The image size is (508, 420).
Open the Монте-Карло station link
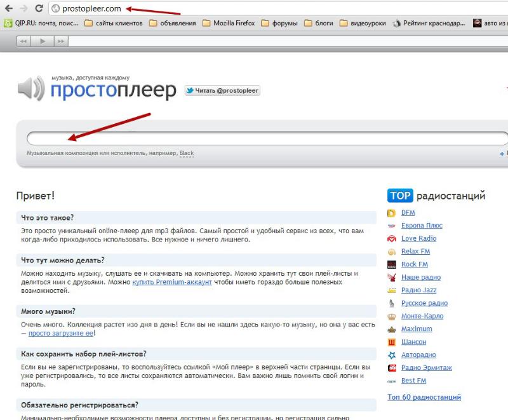[422, 316]
